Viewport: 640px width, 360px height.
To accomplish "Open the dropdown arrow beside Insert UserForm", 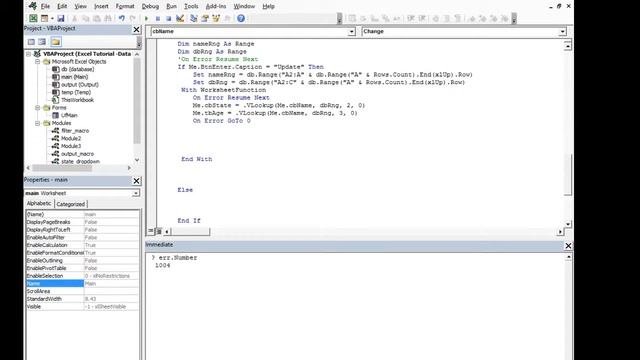I will point(52,18).
